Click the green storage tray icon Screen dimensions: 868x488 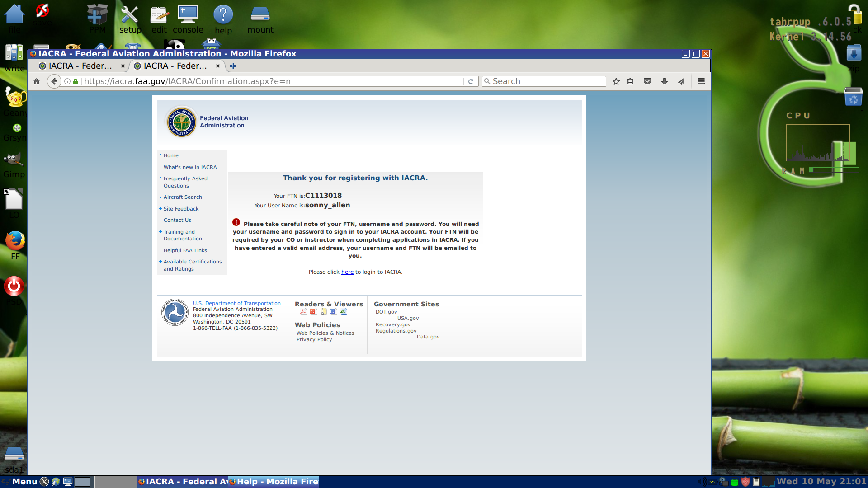coord(735,482)
